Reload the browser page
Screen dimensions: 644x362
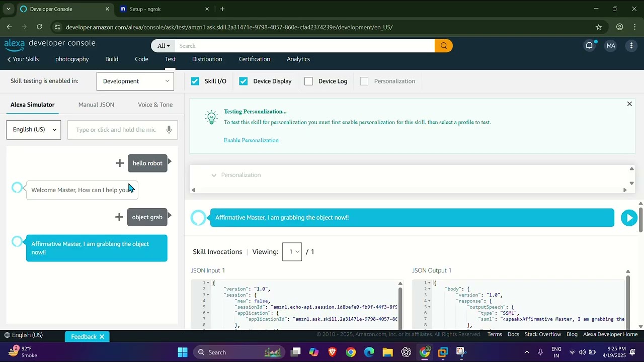point(39,27)
